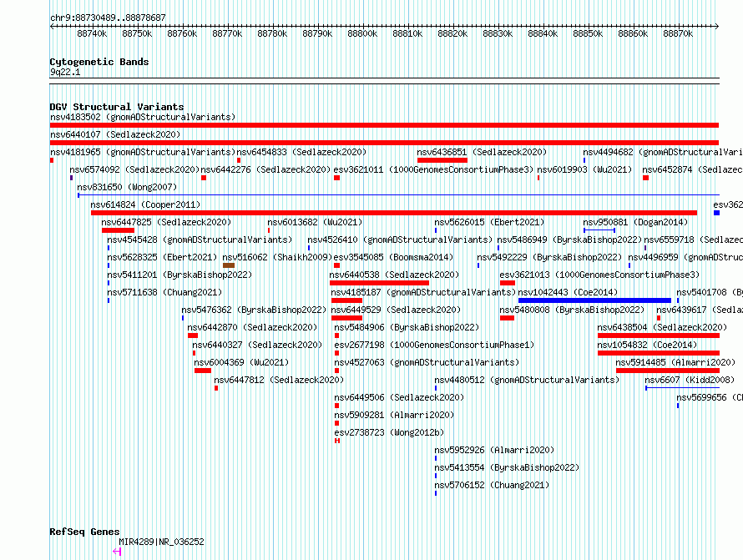Select the Cytogenetic Bands track title

[x=99, y=62]
